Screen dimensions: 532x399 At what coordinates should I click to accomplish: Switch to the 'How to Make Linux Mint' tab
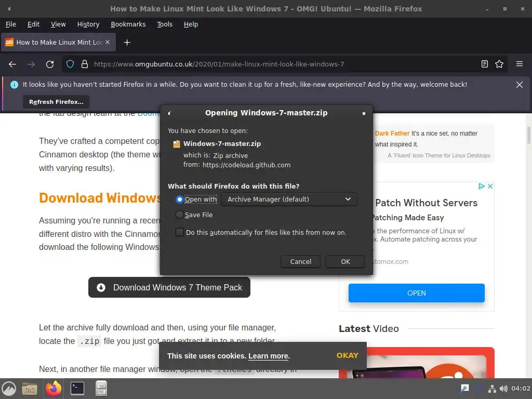pos(58,43)
